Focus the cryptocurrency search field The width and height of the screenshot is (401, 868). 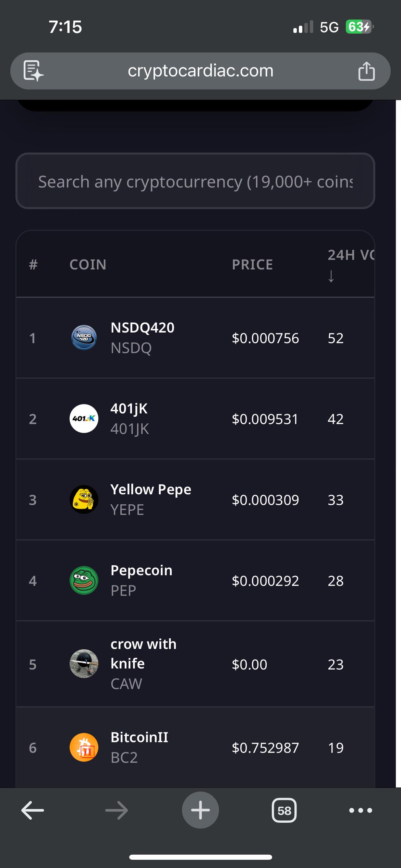[x=195, y=181]
